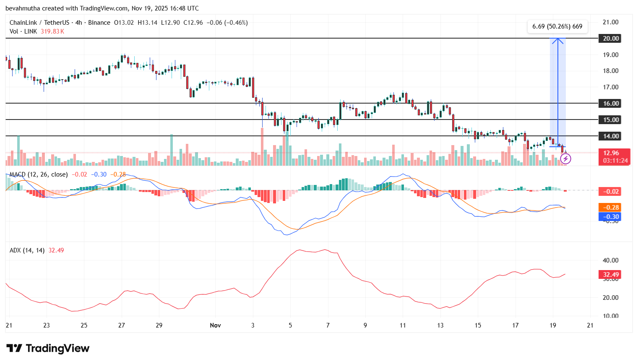
Task: Select the Nov label on the time axis
Action: pyautogui.click(x=216, y=325)
